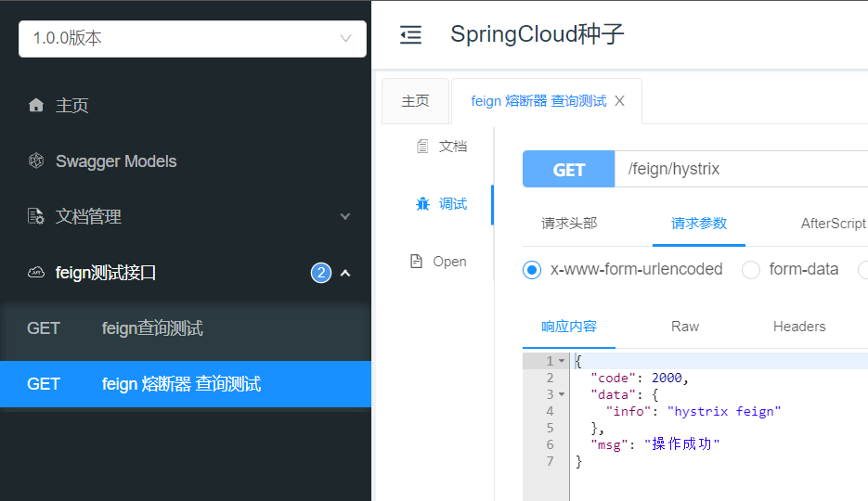868x501 pixels.
Task: Collapse the sidebar with the menu-fold icon
Action: 410,35
